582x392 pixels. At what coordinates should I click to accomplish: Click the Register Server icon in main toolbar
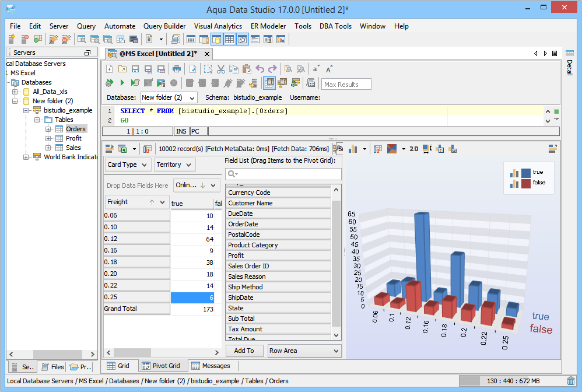(12, 39)
